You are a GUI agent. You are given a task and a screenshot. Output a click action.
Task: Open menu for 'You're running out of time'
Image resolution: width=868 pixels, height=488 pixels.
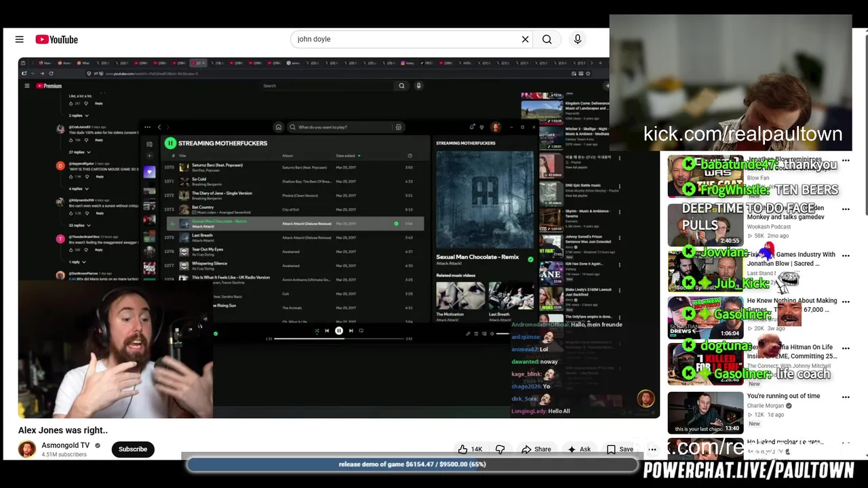(x=846, y=397)
